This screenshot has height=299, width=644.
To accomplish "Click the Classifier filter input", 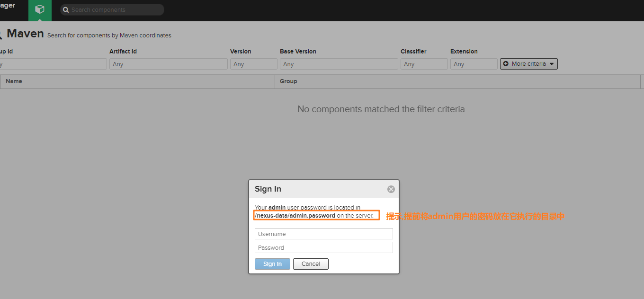I will coord(424,64).
